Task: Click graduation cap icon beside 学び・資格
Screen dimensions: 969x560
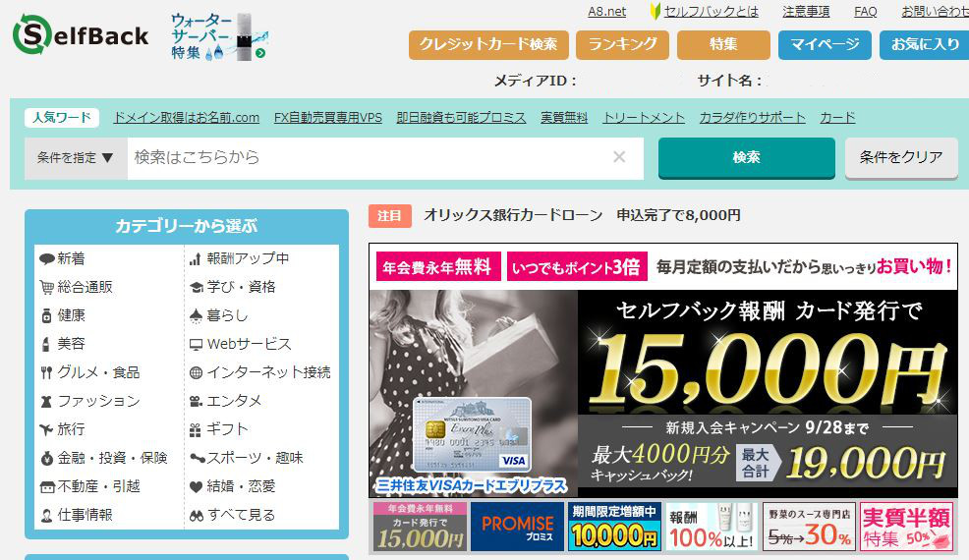Action: (196, 288)
